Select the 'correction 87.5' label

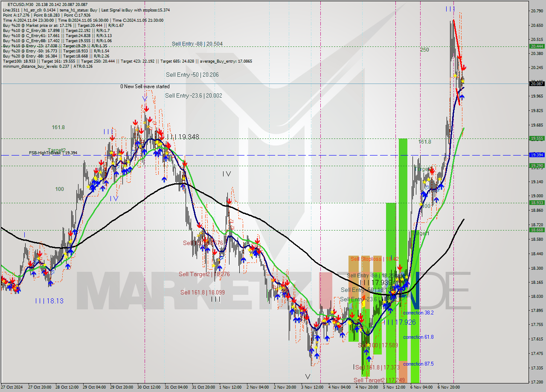coord(418,364)
